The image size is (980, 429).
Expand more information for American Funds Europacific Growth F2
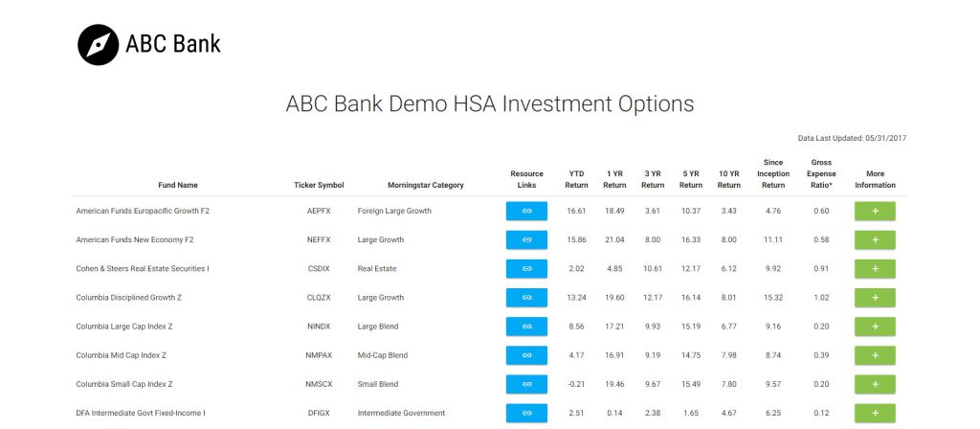875,212
